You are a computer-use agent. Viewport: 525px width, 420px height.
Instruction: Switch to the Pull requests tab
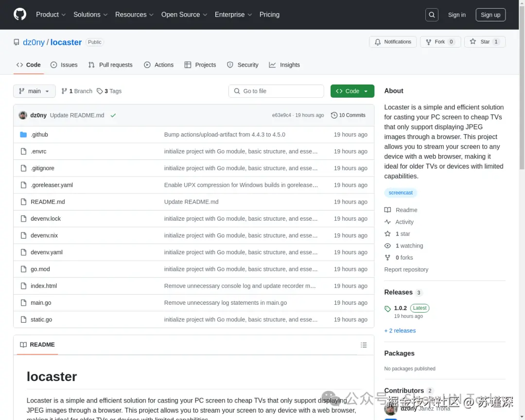point(110,65)
